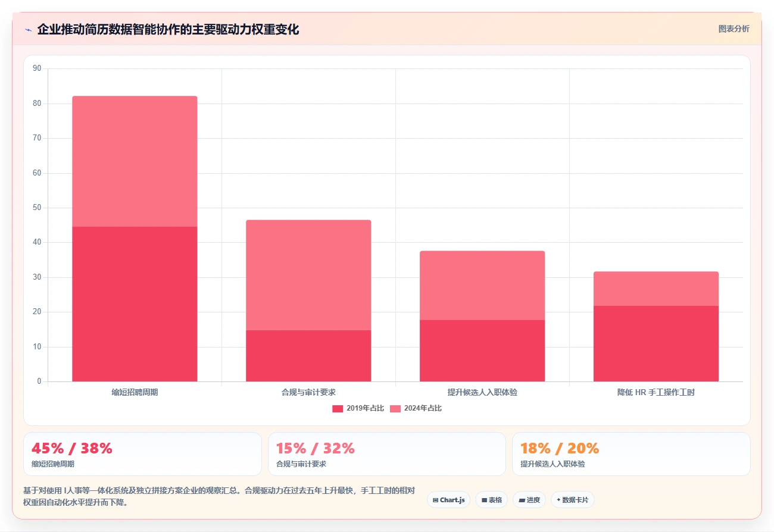The width and height of the screenshot is (774, 532).
Task: Click the x-axis label 降低 HR 手工操作工时
Action: [656, 393]
